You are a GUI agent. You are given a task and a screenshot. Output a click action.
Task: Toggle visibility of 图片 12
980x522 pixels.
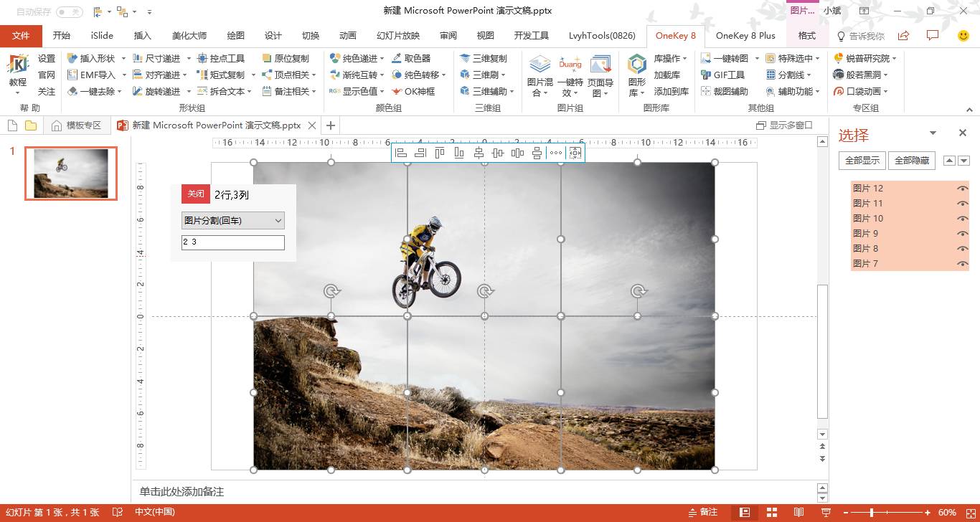coord(962,188)
